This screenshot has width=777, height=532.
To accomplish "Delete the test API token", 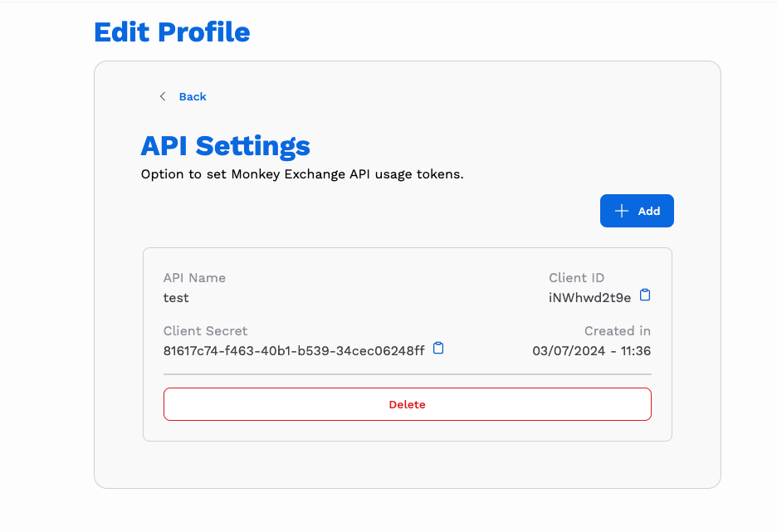I will pos(407,404).
